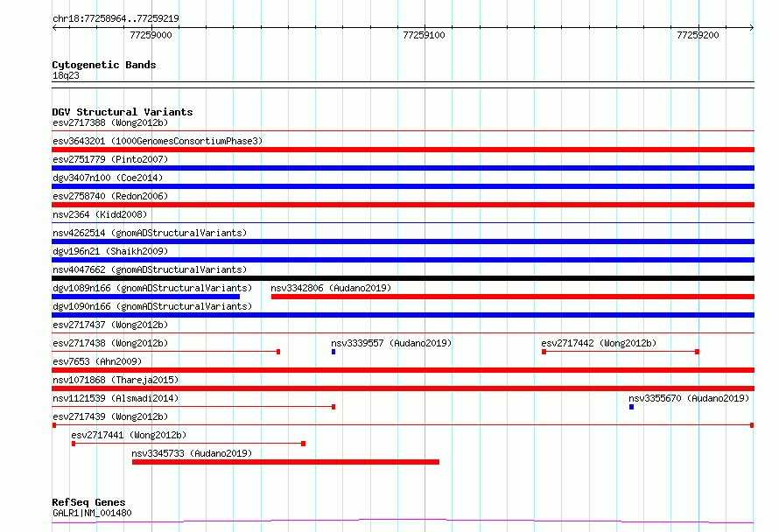Click the blue dgv1090n166 variant bar
This screenshot has width=779, height=532.
[x=403, y=315]
